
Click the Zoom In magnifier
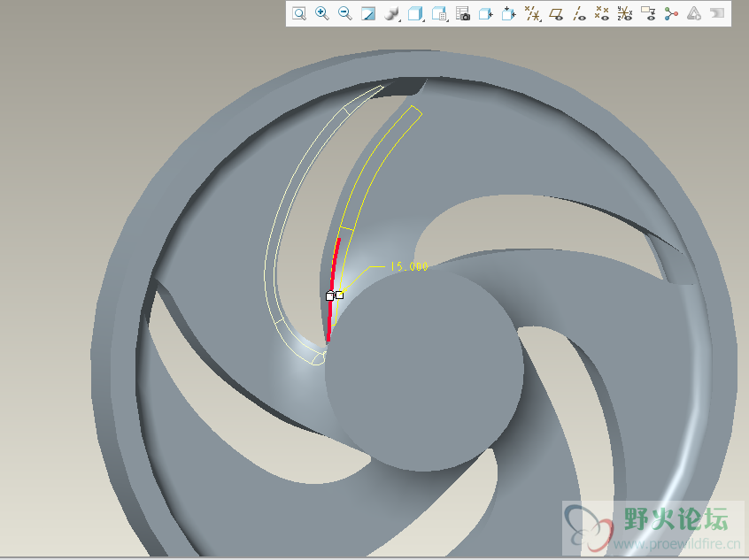click(x=322, y=13)
